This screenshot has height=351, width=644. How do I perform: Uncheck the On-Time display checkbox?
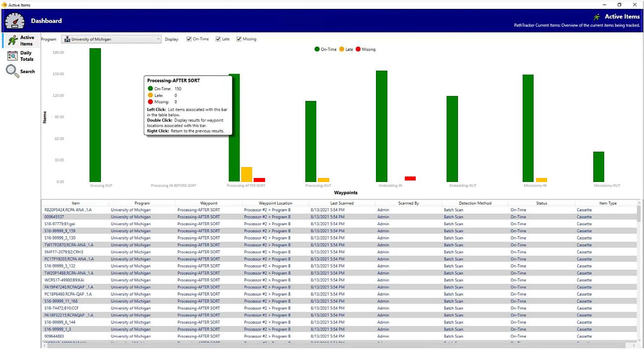189,39
